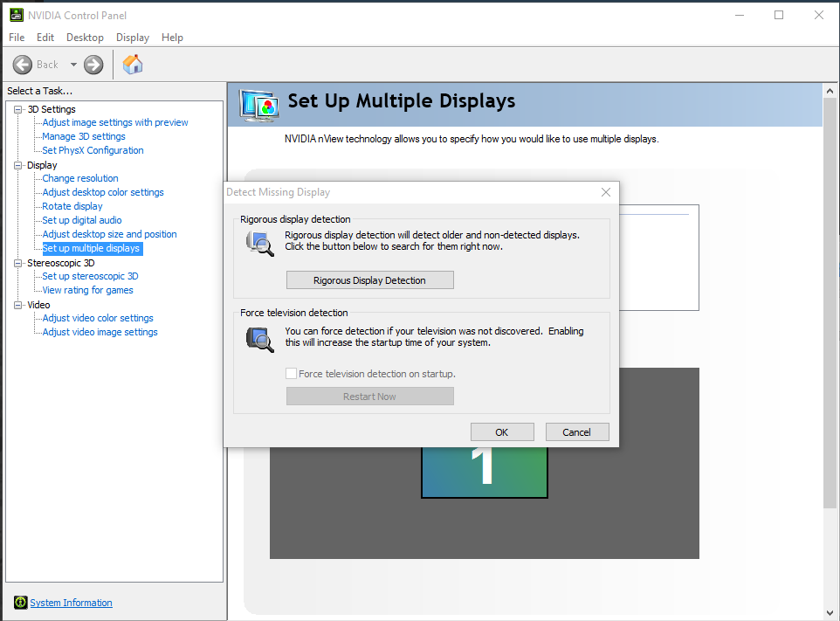Open Adjust desktop size and position
Screen dimensions: 840x621
[109, 233]
